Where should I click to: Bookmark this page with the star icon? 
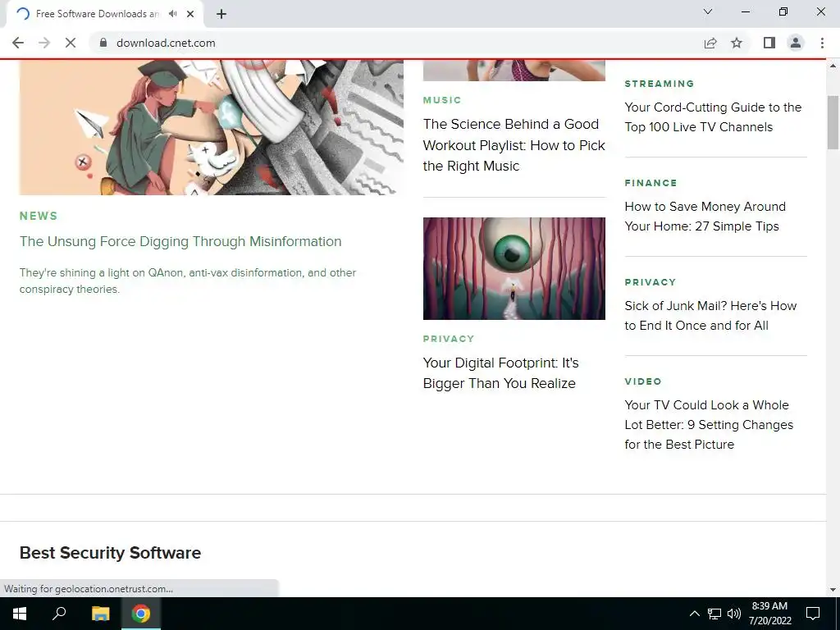[x=737, y=43]
